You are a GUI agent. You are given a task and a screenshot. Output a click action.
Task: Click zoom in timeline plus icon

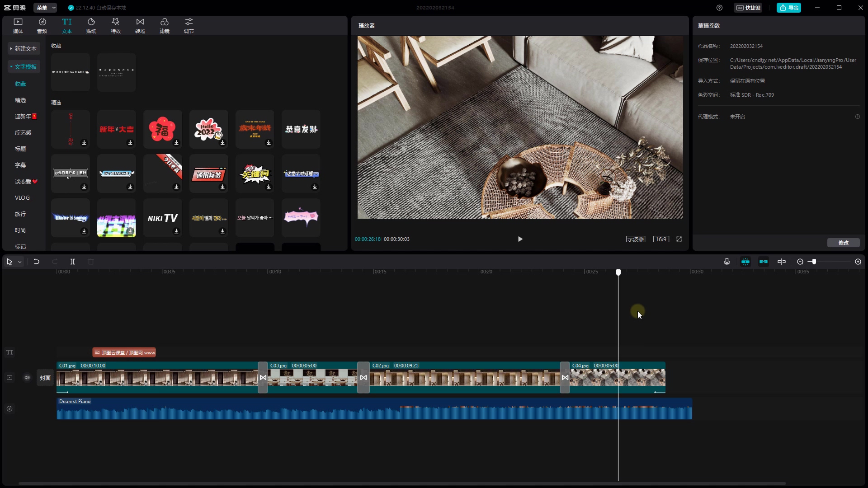pos(858,262)
